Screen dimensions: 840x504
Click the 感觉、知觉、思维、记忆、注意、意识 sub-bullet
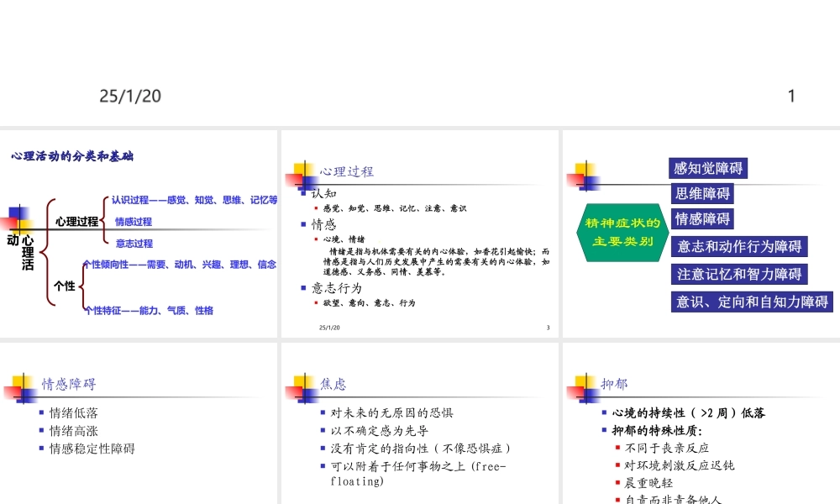pos(395,208)
